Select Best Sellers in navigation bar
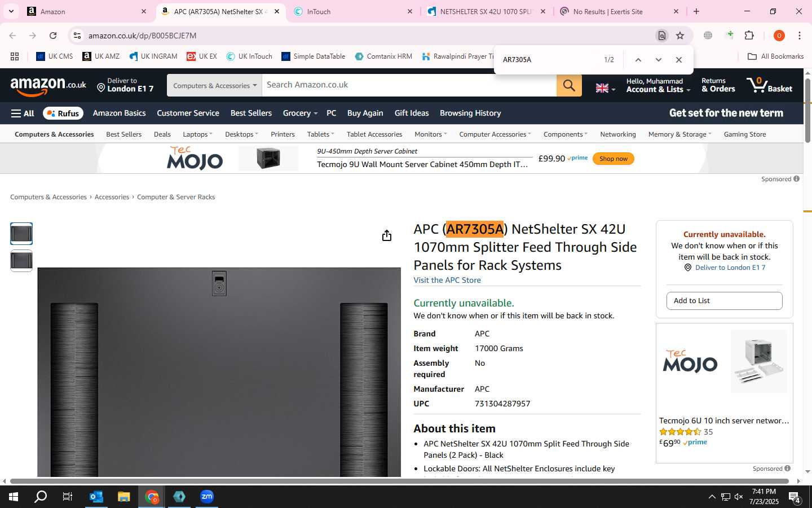The width and height of the screenshot is (812, 508). click(x=251, y=113)
